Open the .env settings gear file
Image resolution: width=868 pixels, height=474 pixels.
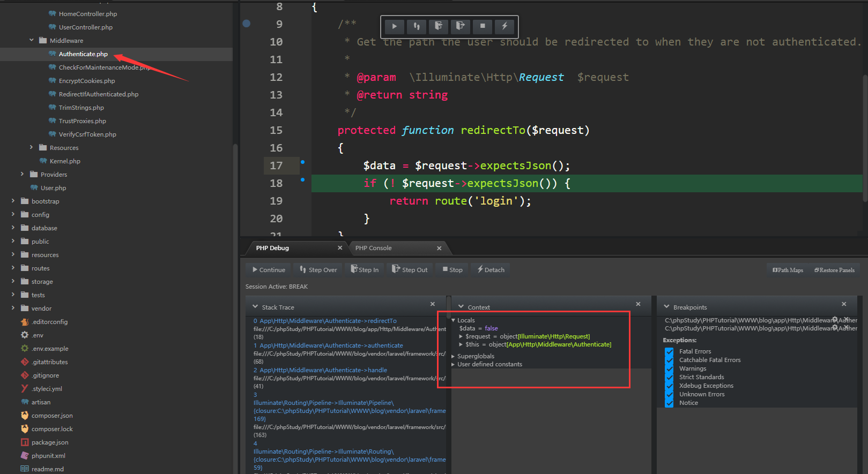click(25, 335)
